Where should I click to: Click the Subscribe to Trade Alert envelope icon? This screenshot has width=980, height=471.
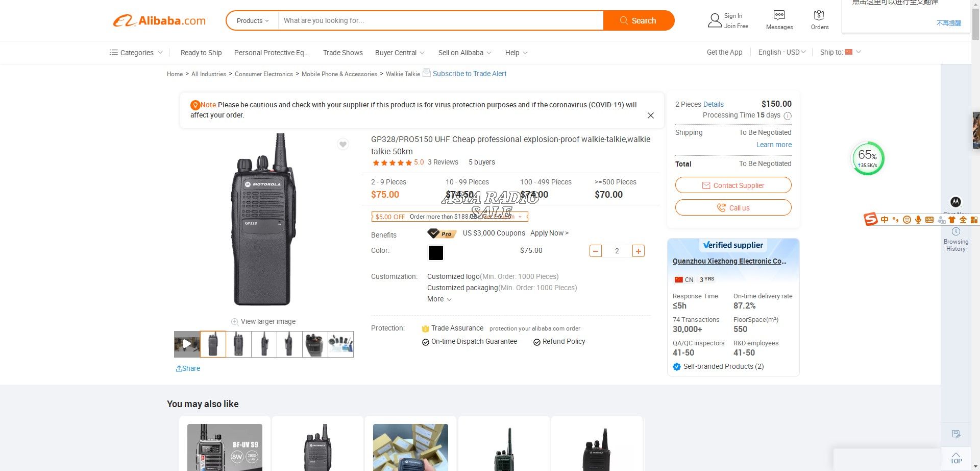(427, 73)
